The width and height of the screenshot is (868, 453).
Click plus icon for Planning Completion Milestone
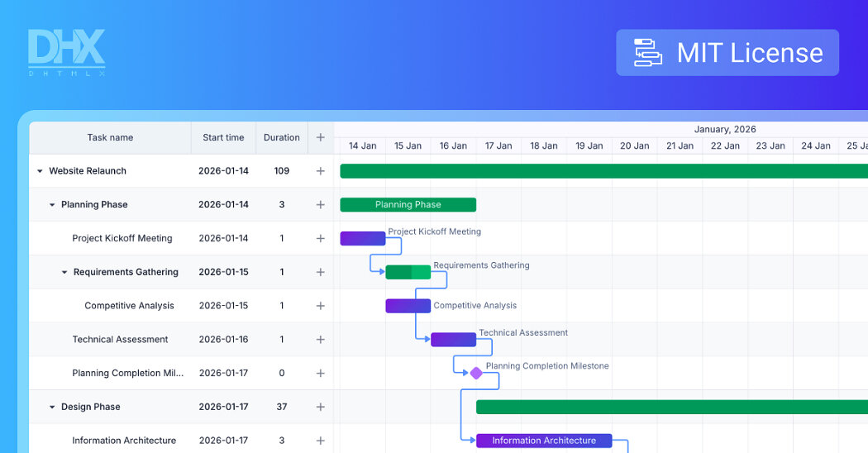pyautogui.click(x=321, y=374)
